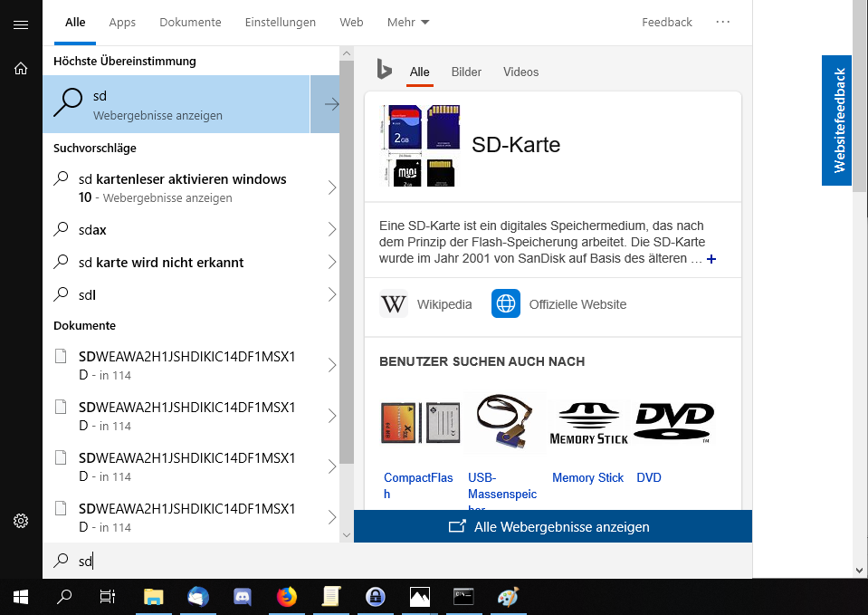Click the taskbar search magnifier icon

tap(64, 597)
